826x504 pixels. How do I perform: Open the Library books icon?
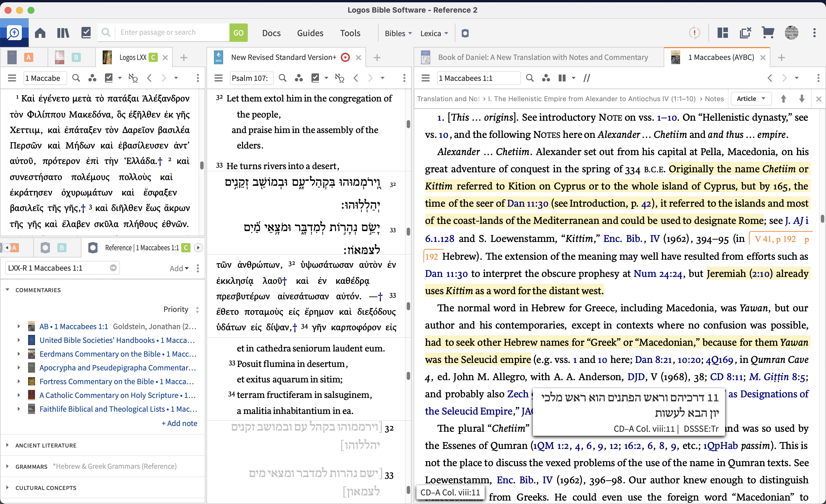63,33
